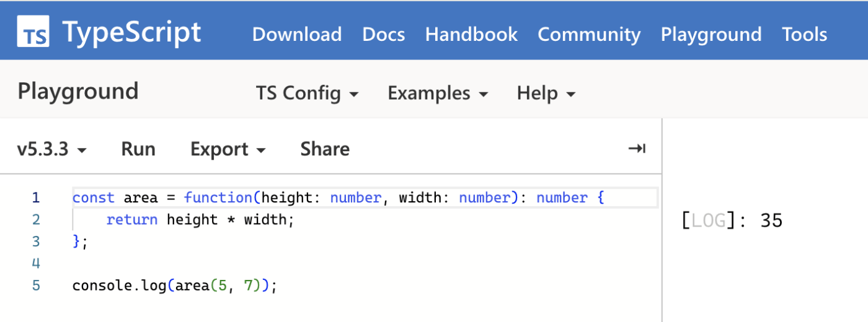
Task: Open the Handbook link
Action: pyautogui.click(x=471, y=34)
